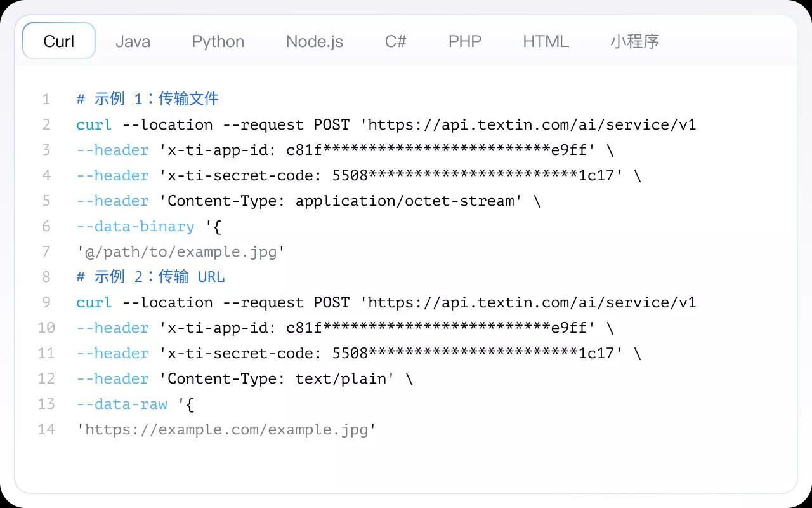Open the 小程序 tab
Image resolution: width=812 pixels, height=508 pixels.
(x=634, y=41)
